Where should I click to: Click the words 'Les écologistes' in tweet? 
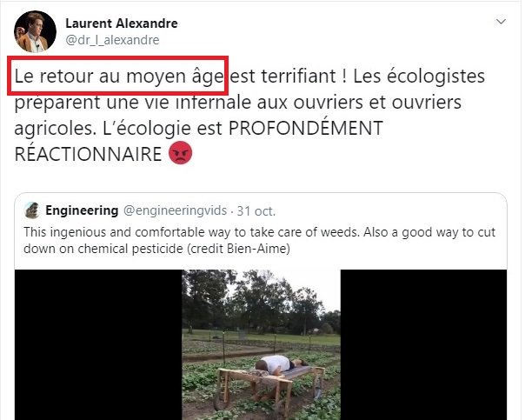point(419,77)
